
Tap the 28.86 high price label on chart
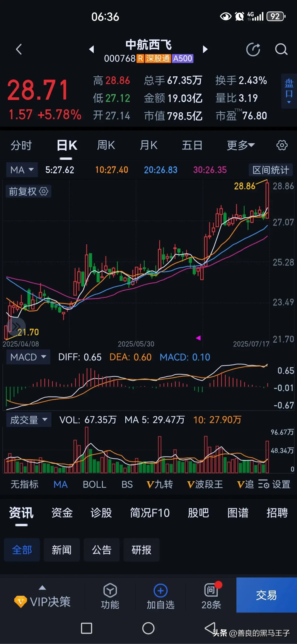pos(245,186)
